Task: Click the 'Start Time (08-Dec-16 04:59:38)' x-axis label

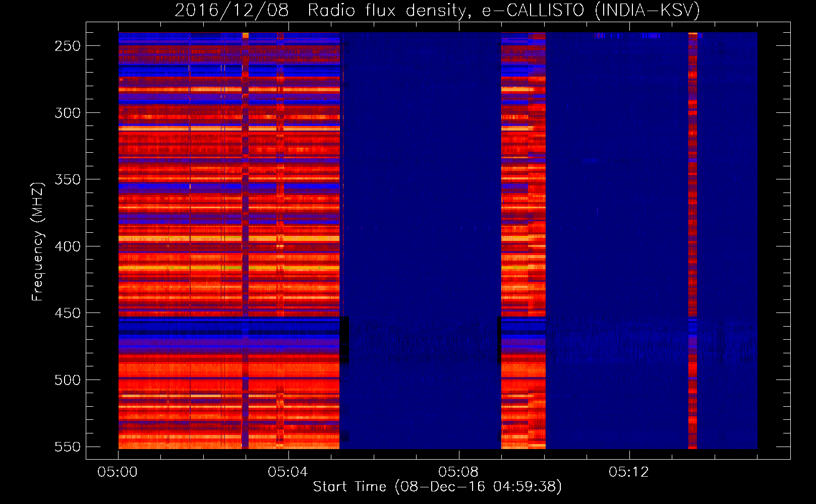Action: click(x=437, y=487)
